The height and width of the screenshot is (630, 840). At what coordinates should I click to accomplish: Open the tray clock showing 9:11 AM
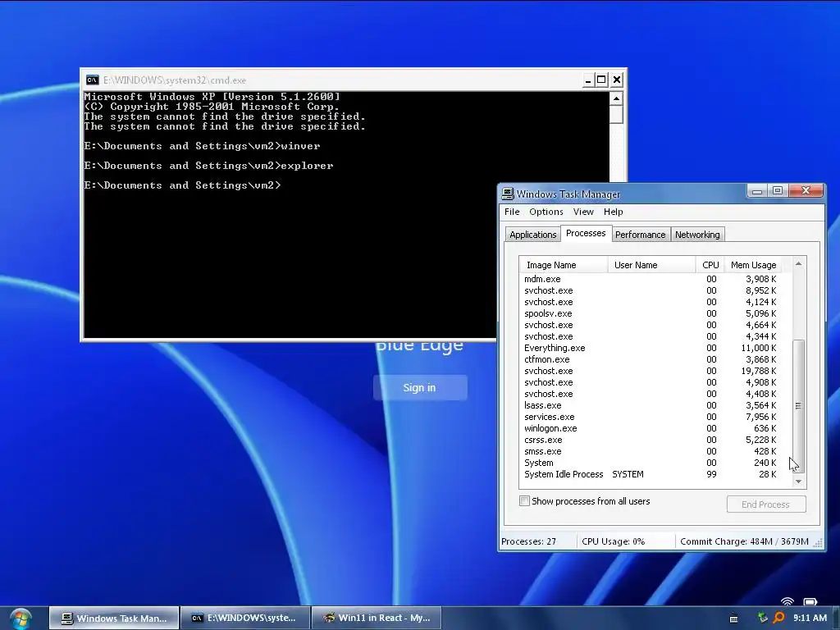(810, 618)
